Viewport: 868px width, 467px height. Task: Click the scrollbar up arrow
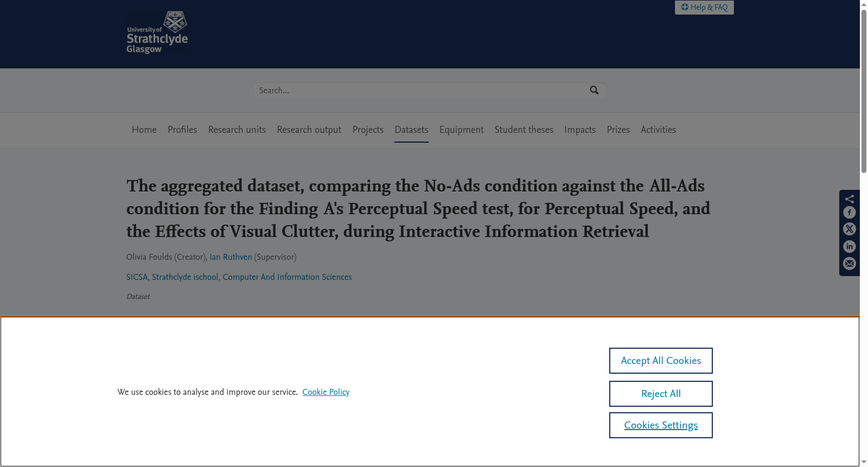coord(864,4)
